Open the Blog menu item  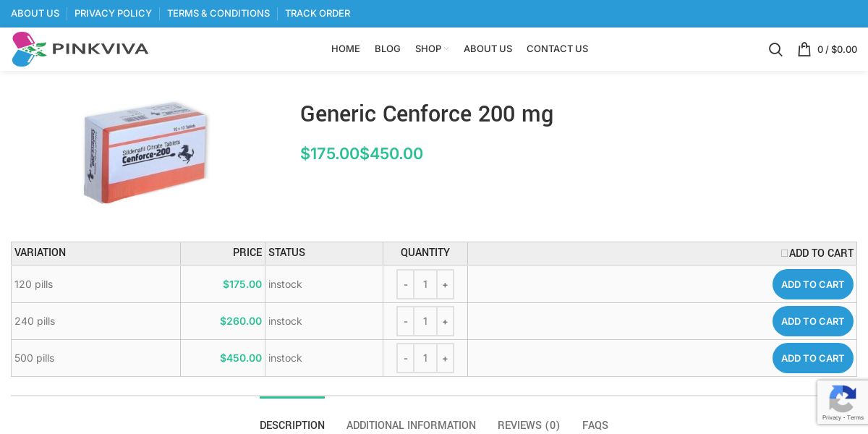pyautogui.click(x=388, y=49)
